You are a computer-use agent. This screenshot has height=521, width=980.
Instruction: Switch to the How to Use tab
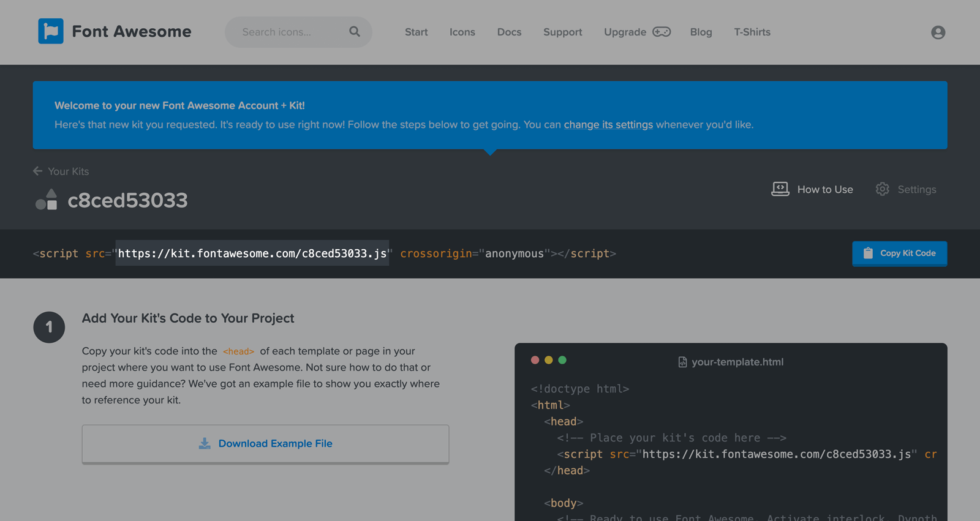point(812,189)
